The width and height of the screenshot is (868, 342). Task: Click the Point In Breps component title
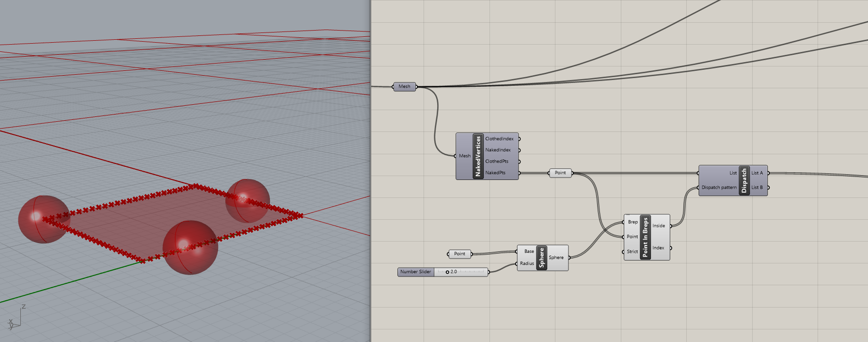[x=645, y=237]
